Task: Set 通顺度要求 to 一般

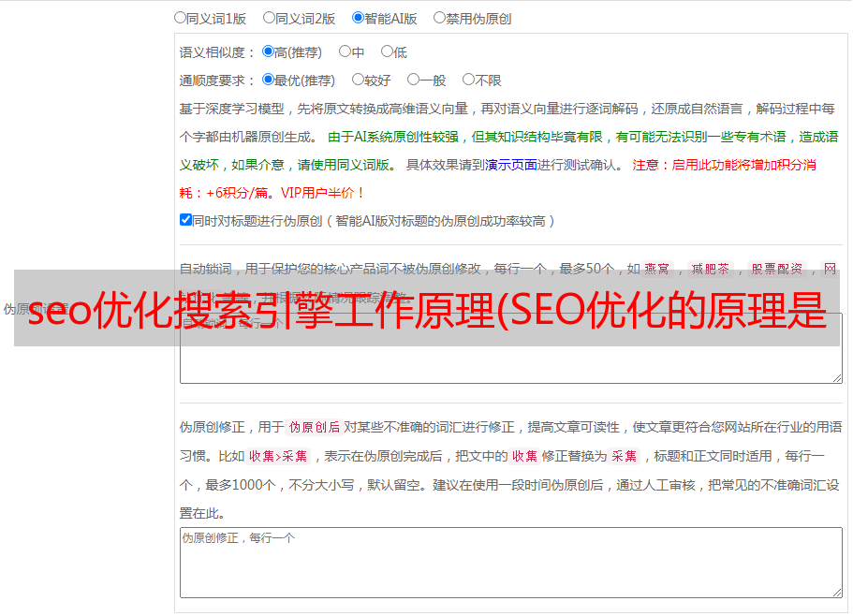Action: [413, 80]
